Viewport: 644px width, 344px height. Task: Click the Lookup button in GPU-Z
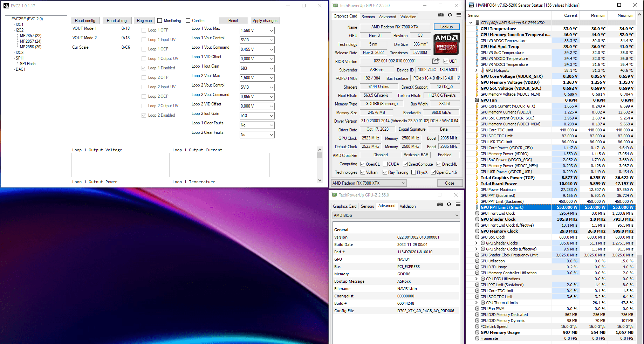click(x=446, y=27)
